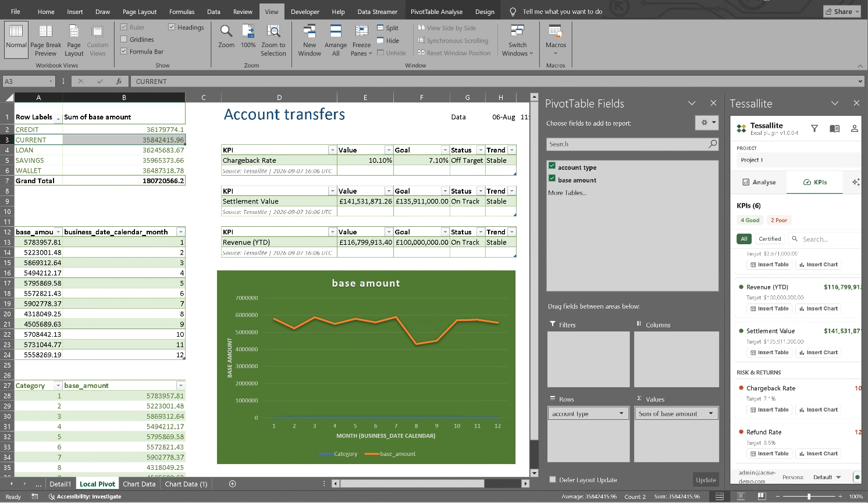This screenshot has height=503, width=868.
Task: Toggle the Ruler checkbox
Action: click(124, 27)
